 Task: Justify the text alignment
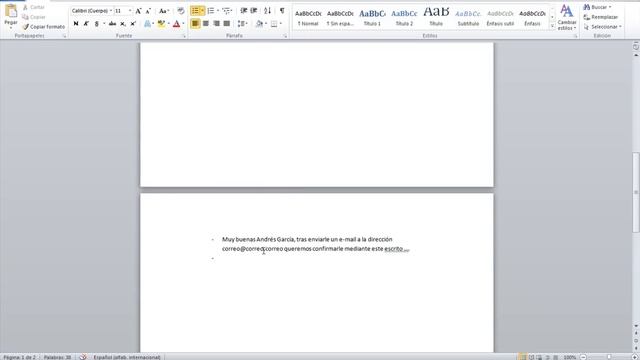point(227,24)
